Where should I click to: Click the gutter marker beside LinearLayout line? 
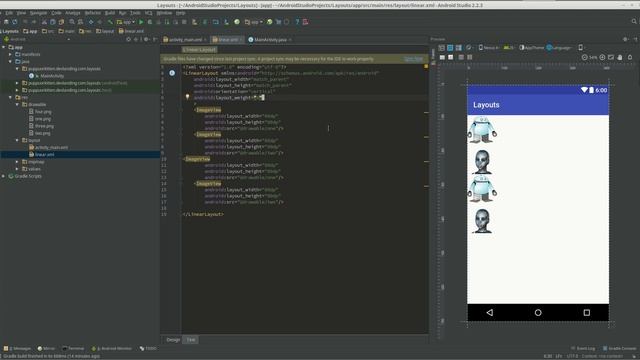tap(172, 73)
